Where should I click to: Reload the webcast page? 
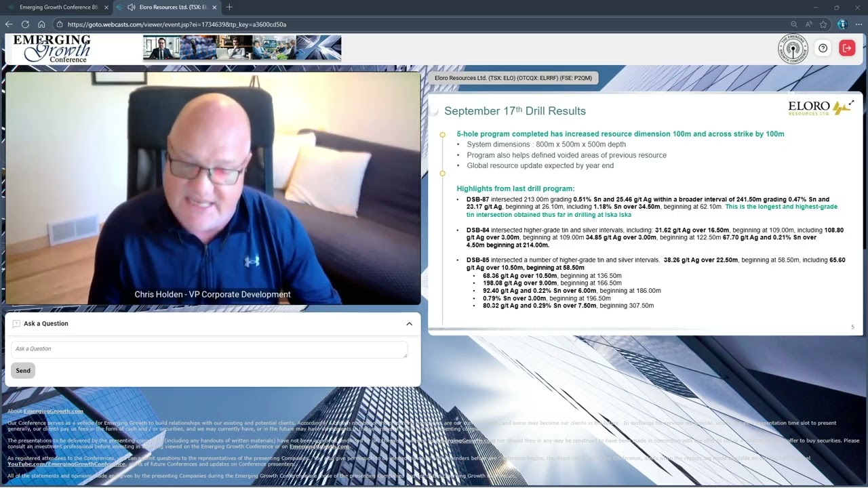[25, 24]
